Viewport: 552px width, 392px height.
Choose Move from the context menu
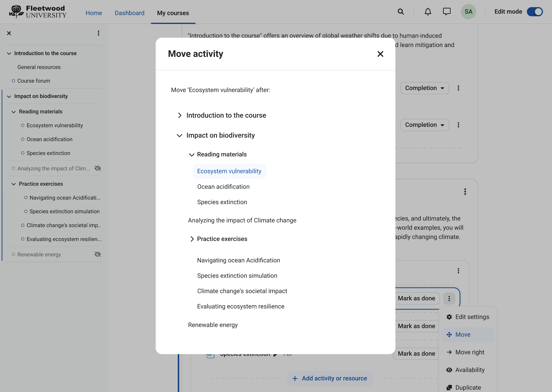(468, 335)
